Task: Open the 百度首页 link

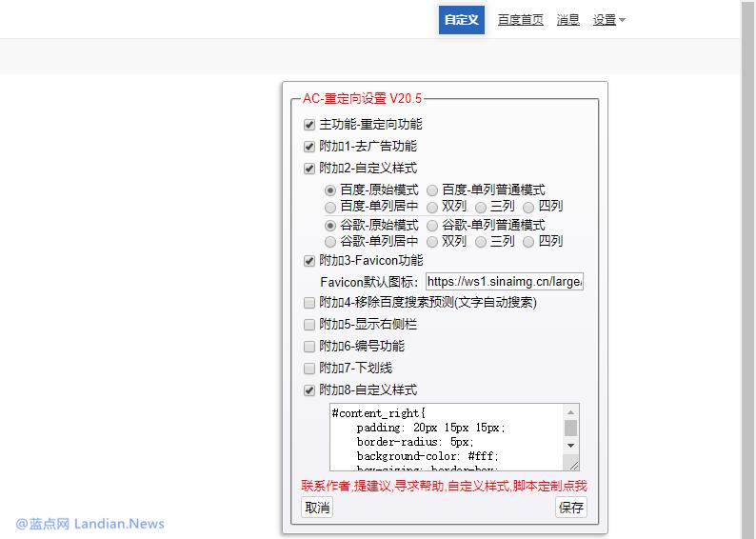Action: [520, 20]
